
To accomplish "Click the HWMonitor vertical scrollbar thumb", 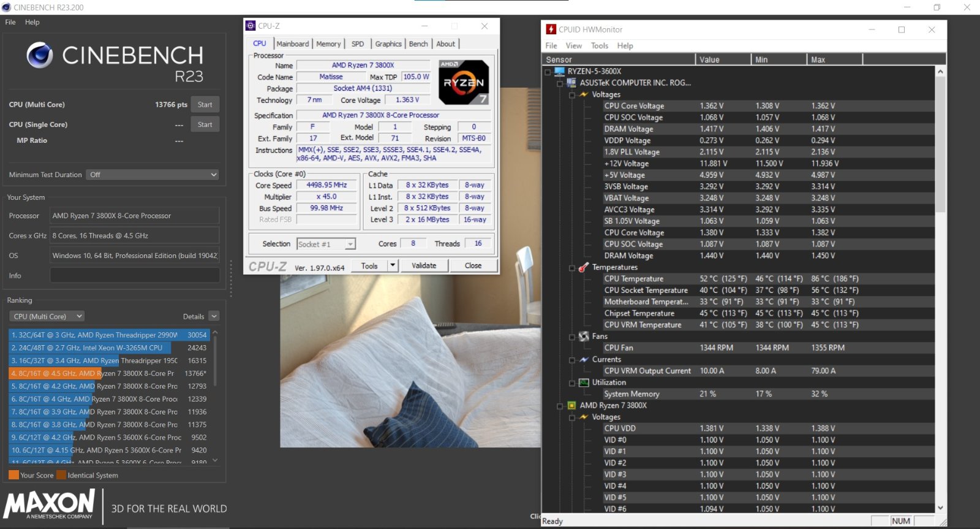I will (940, 145).
